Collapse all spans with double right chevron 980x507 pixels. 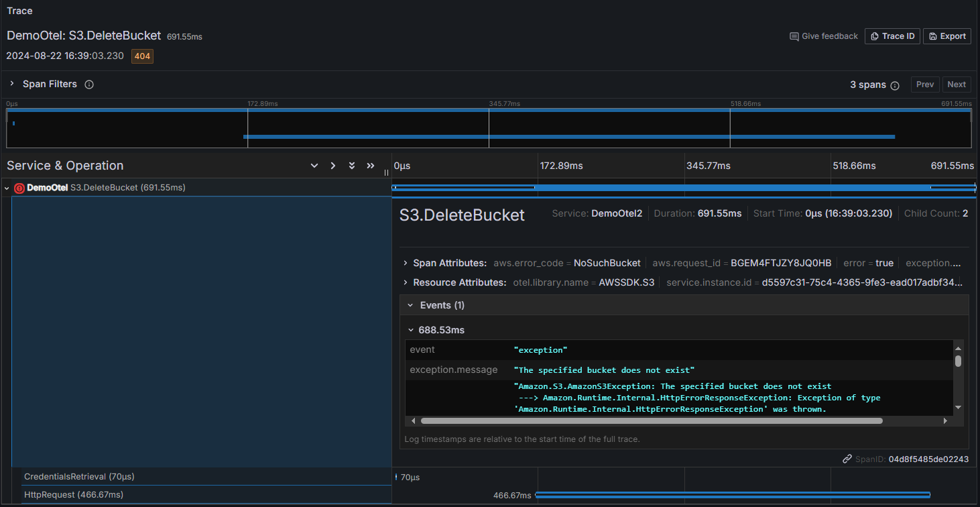370,166
